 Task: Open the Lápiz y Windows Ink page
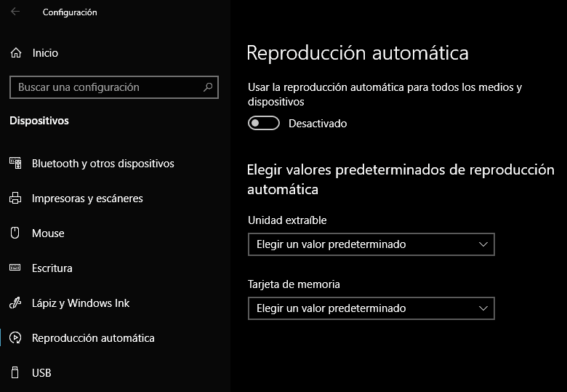(x=81, y=303)
